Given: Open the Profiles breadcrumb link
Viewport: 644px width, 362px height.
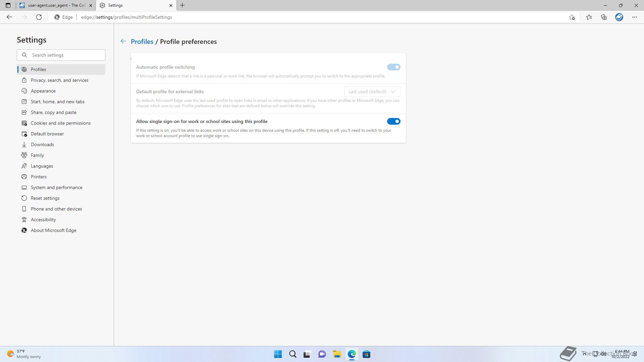Looking at the screenshot, I should tap(142, 42).
